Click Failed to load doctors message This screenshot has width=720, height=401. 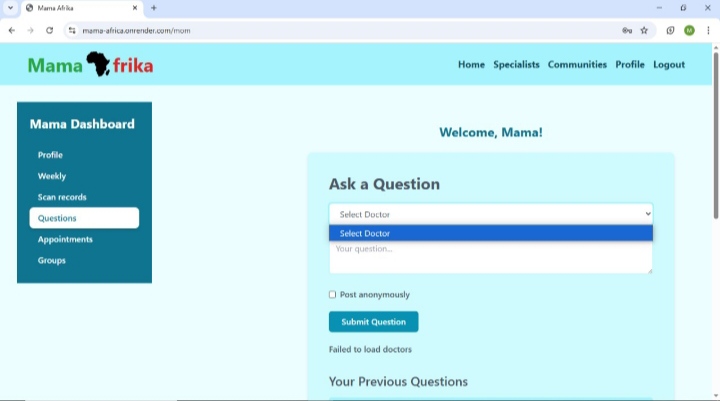pyautogui.click(x=370, y=349)
